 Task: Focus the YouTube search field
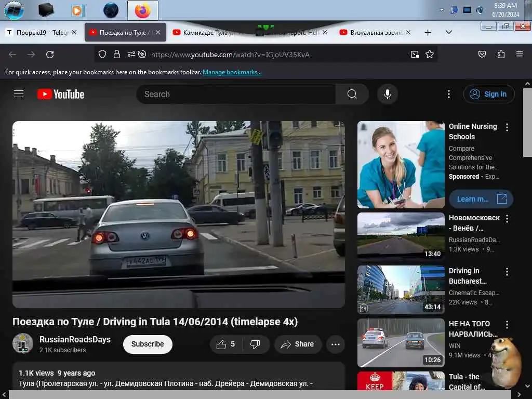pos(236,94)
